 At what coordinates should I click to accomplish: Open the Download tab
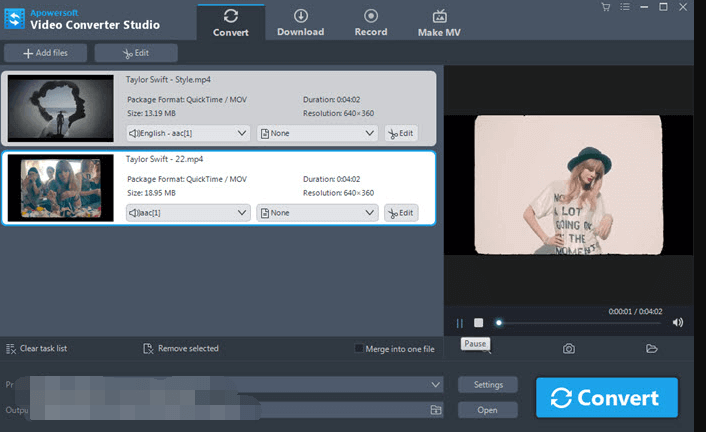tap(300, 23)
